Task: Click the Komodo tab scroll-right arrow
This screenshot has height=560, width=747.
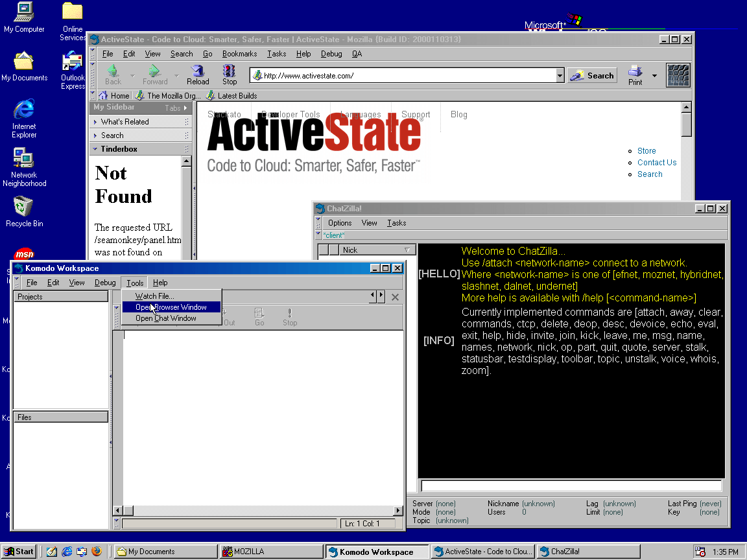Action: [x=381, y=296]
